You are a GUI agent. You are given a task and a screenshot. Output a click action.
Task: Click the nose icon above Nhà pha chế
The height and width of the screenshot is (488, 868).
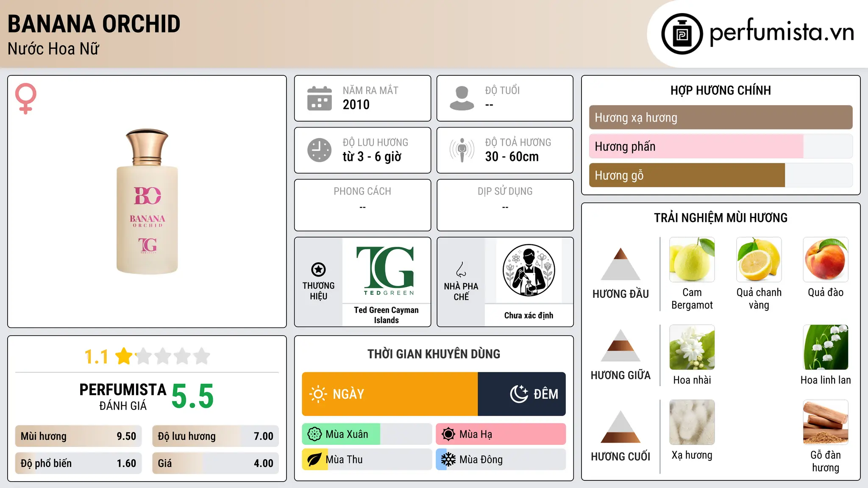tap(461, 269)
